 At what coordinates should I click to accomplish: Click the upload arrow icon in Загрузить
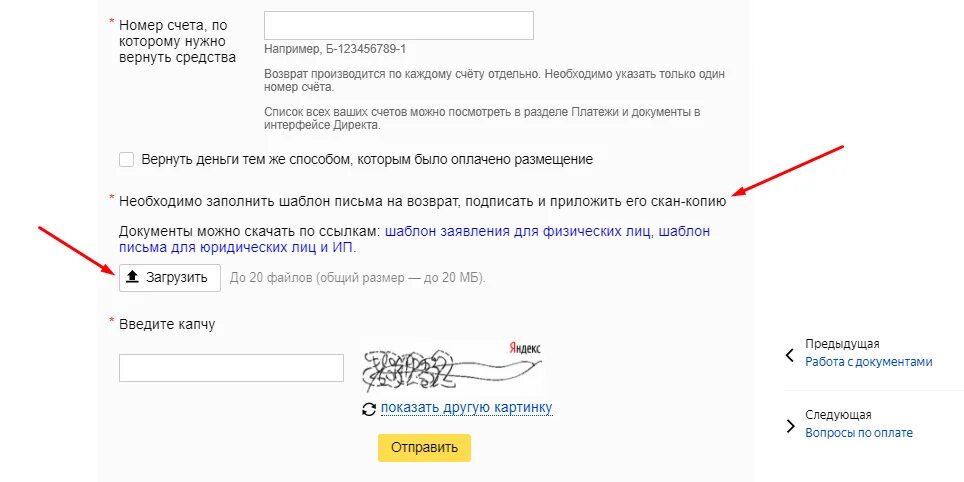(x=131, y=277)
